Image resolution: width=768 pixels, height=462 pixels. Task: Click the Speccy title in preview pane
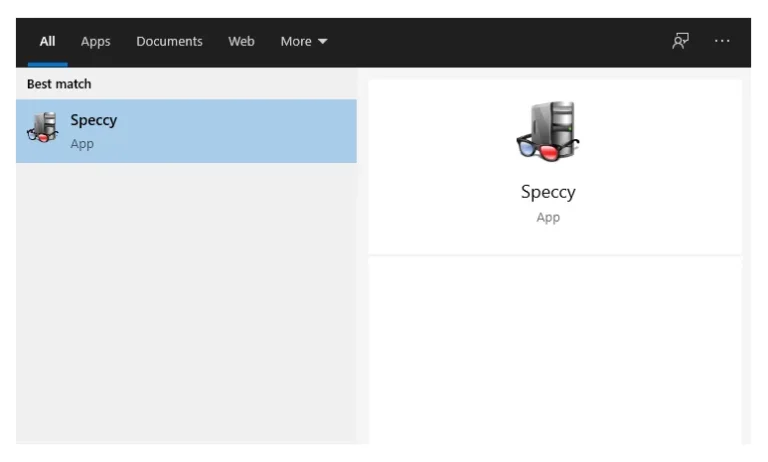coord(548,192)
